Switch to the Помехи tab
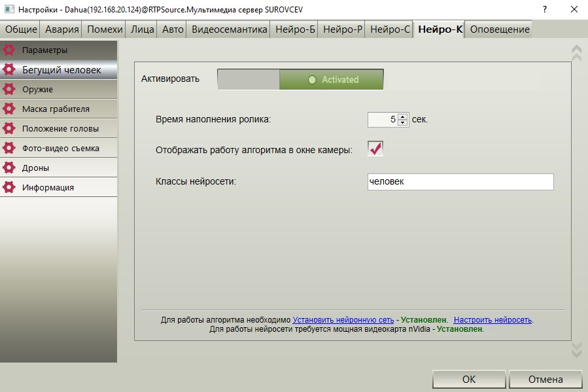This screenshot has height=392, width=588. coord(105,29)
